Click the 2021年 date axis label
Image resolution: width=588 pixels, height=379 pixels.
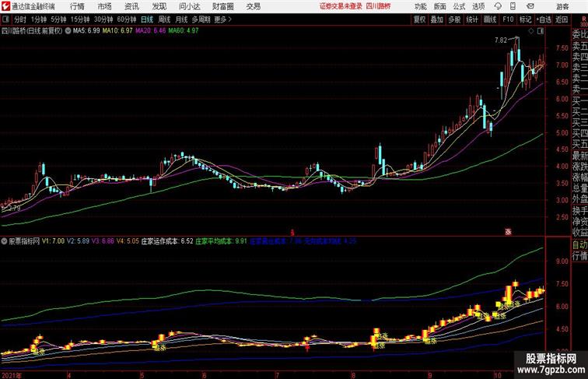12,375
